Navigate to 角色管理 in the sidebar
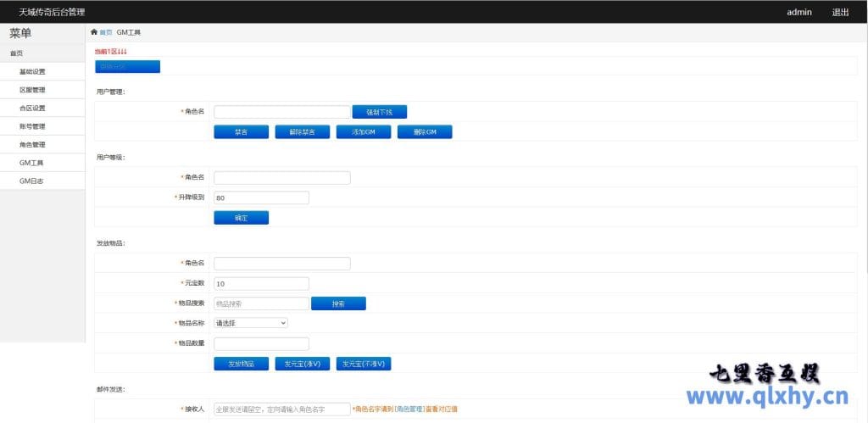868x423 pixels. [x=32, y=144]
